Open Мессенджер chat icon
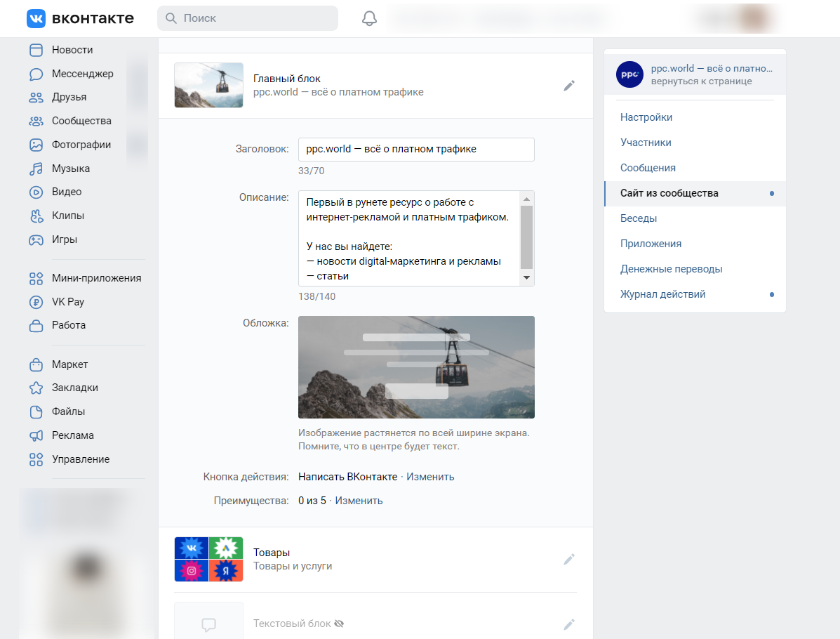Image resolution: width=840 pixels, height=639 pixels. click(36, 74)
